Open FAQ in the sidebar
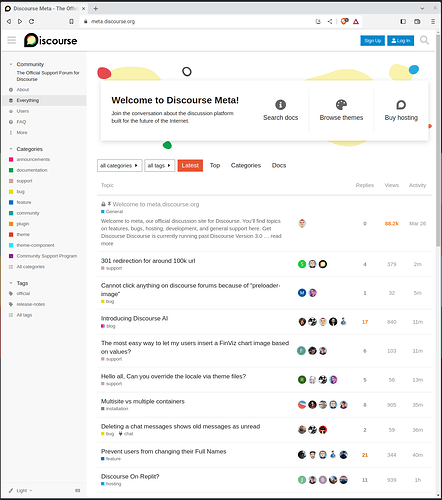Viewport: 442px width, 500px height. 21,122
